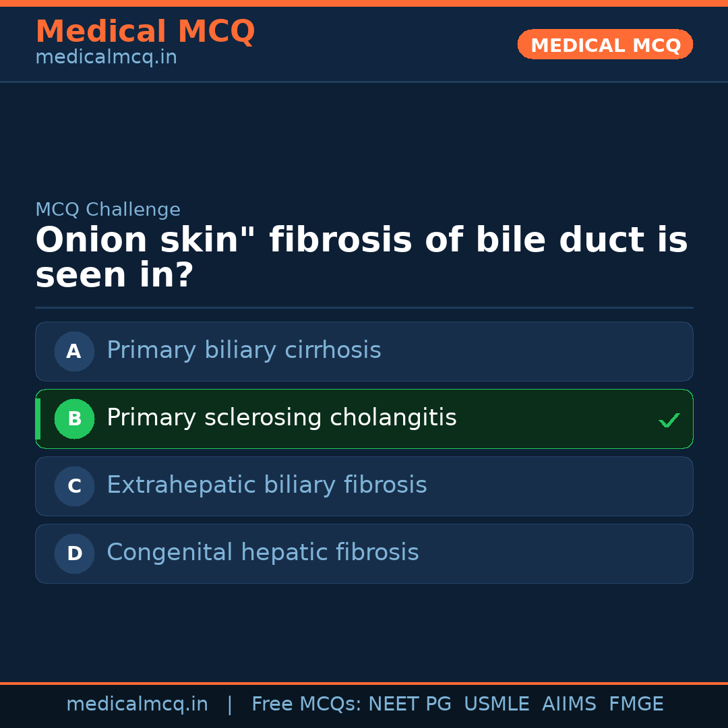Click the letter A circle badge
The width and height of the screenshot is (728, 728).
74,351
